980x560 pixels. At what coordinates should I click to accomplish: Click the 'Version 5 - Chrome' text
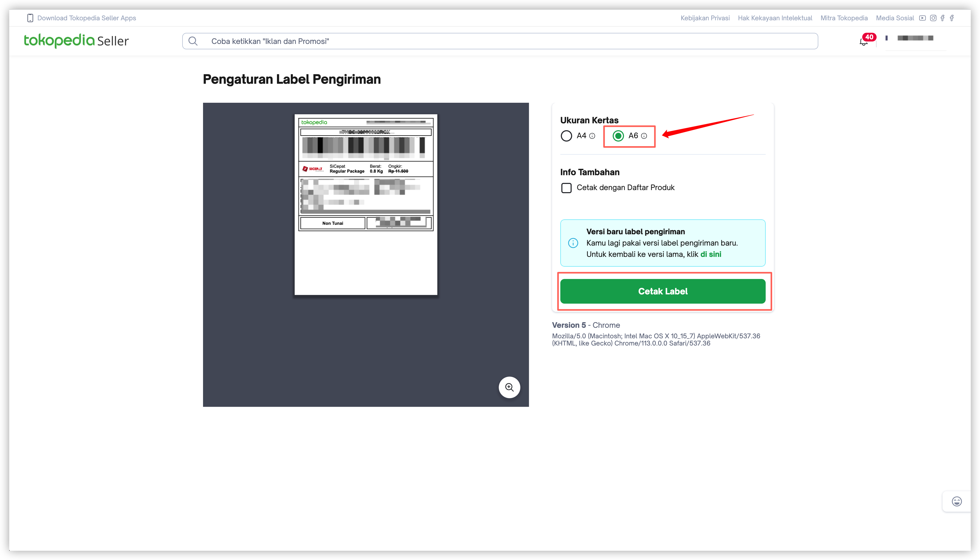point(586,325)
